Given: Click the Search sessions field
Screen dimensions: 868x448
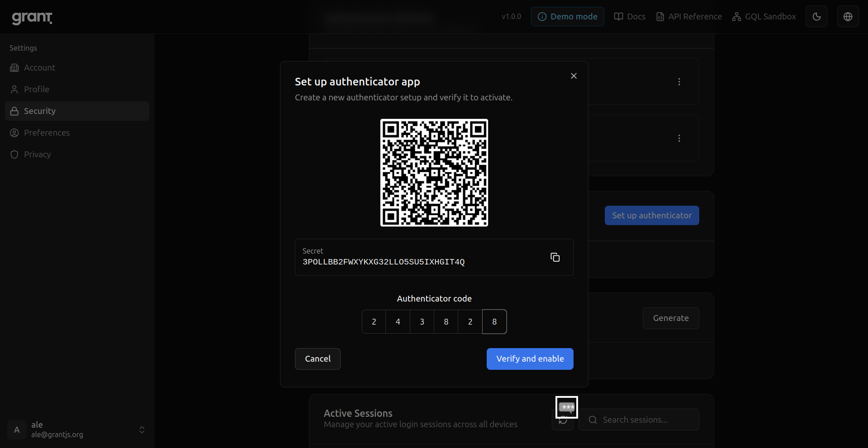Looking at the screenshot, I should pyautogui.click(x=639, y=420).
